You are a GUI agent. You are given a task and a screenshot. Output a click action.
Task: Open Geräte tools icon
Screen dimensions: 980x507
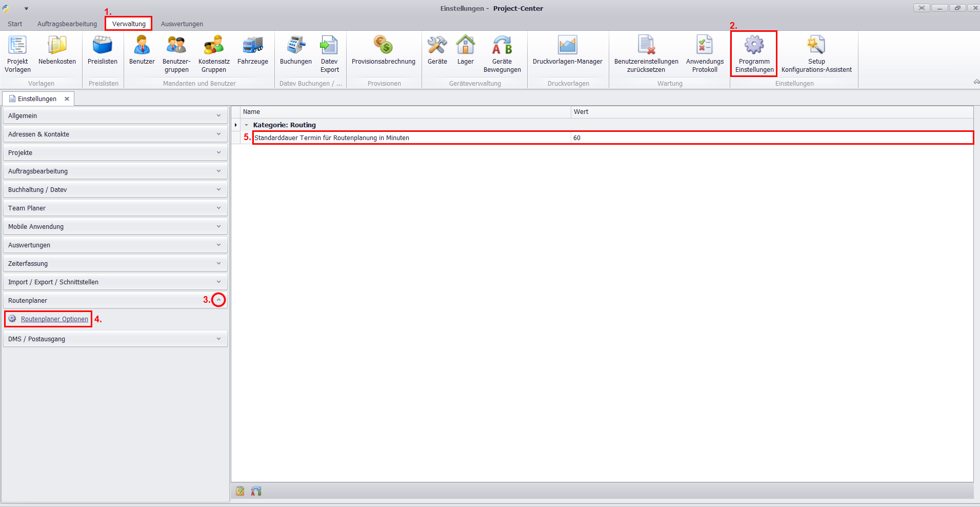click(437, 46)
